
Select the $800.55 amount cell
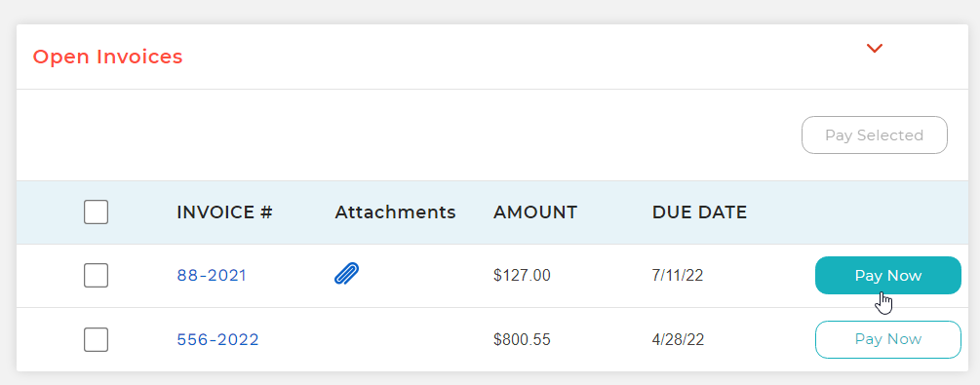click(x=522, y=339)
